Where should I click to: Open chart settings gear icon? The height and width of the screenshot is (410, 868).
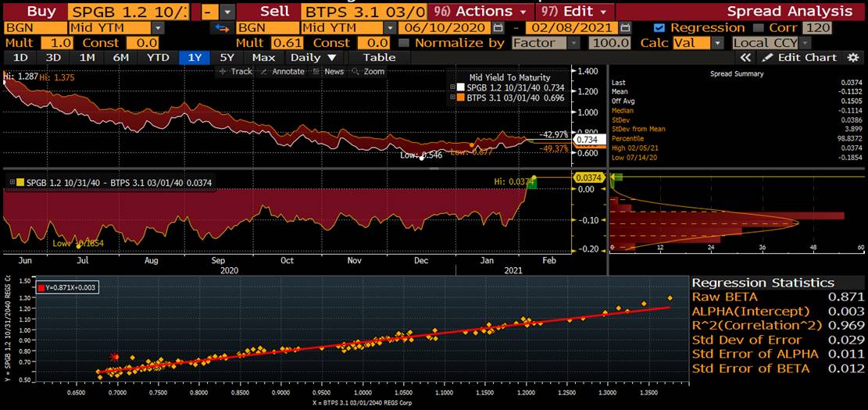click(852, 58)
